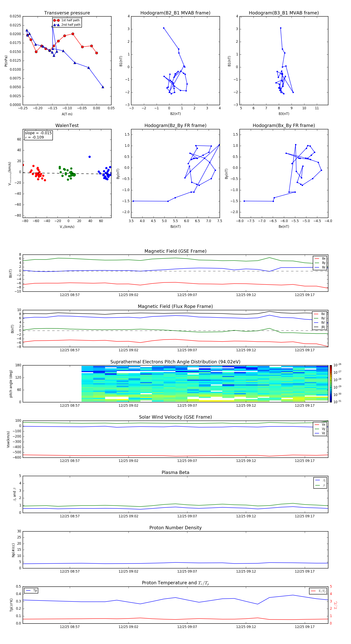Click the "Tp(10⁶K)" left axis label
This screenshot has height=644, width=351.
11,605
